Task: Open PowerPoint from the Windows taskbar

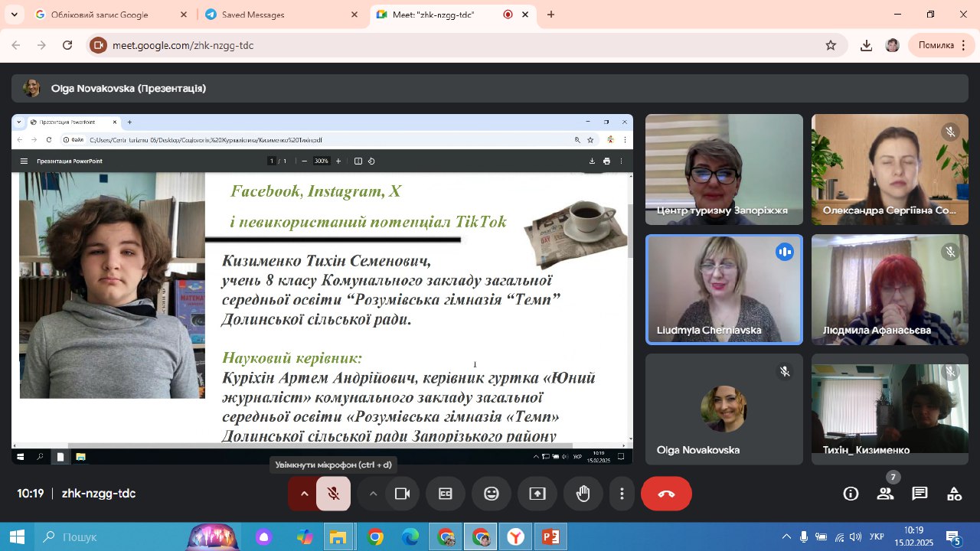Action: click(550, 536)
